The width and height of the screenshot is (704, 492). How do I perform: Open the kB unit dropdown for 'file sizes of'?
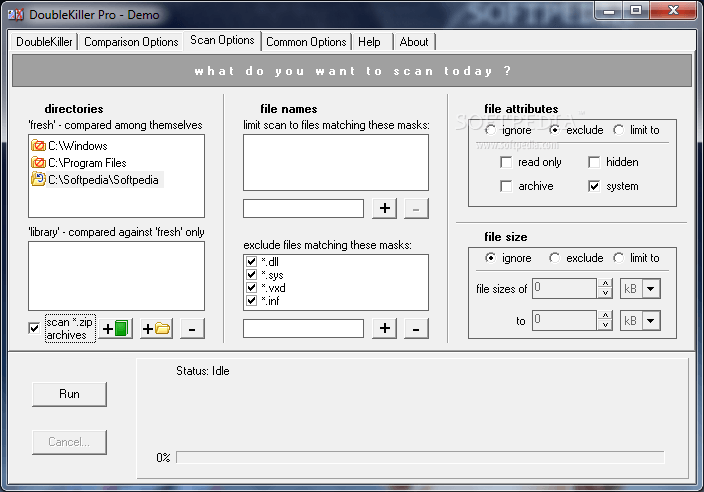[x=651, y=289]
